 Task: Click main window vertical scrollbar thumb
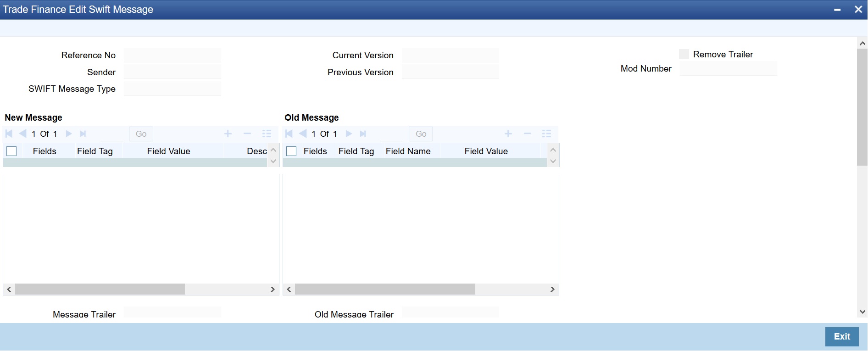[862, 107]
